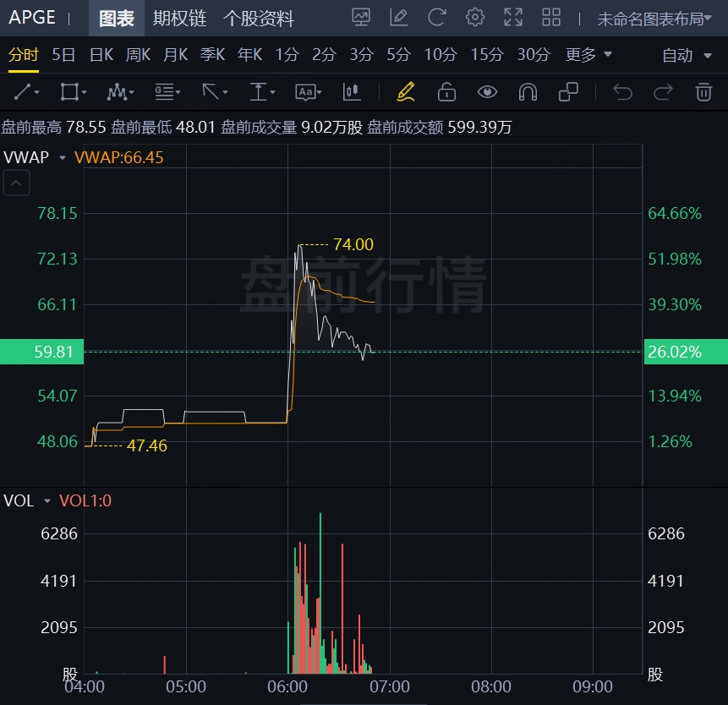This screenshot has width=728, height=705.
Task: Select the 日K timeframe
Action: pyautogui.click(x=101, y=55)
